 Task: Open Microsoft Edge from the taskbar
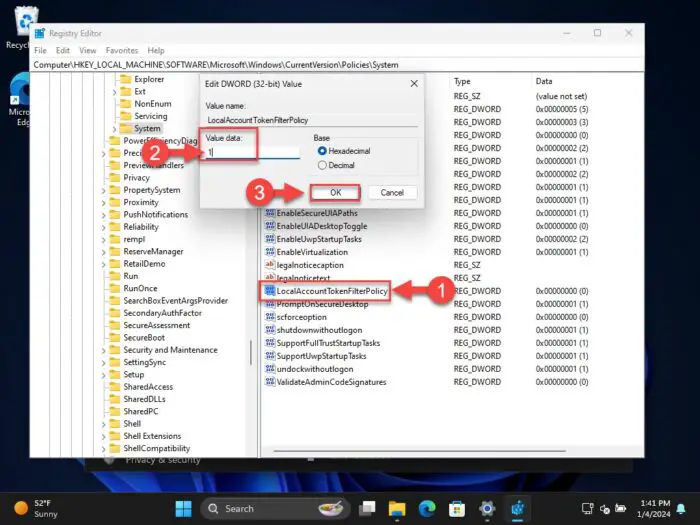[x=427, y=508]
